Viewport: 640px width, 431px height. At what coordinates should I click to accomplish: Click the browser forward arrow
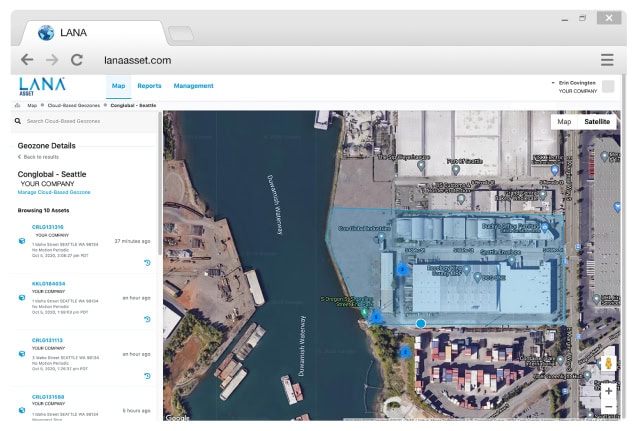(x=52, y=60)
